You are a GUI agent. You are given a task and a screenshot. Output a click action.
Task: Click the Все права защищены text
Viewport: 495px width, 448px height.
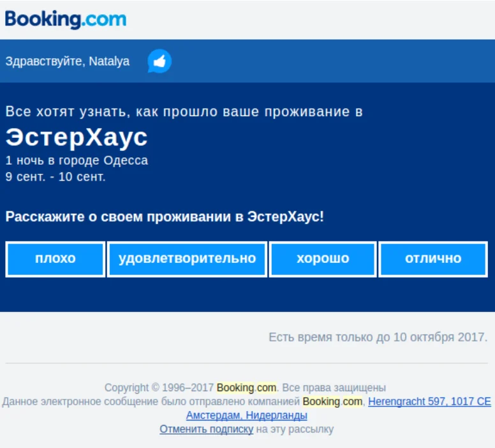coord(334,387)
